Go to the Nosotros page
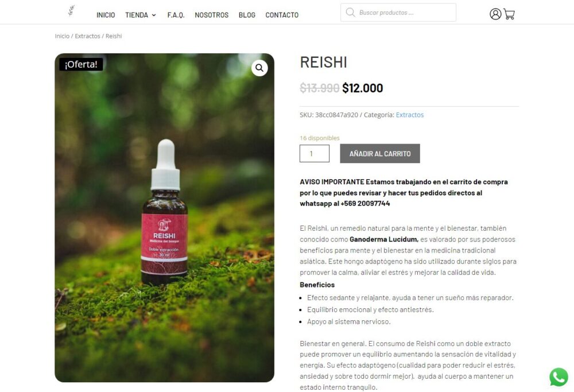 (x=212, y=15)
